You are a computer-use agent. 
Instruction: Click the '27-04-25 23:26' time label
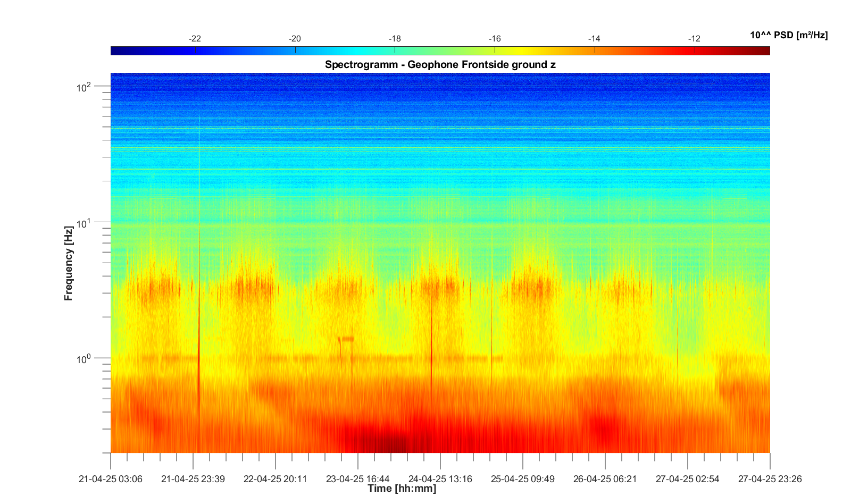(x=770, y=479)
